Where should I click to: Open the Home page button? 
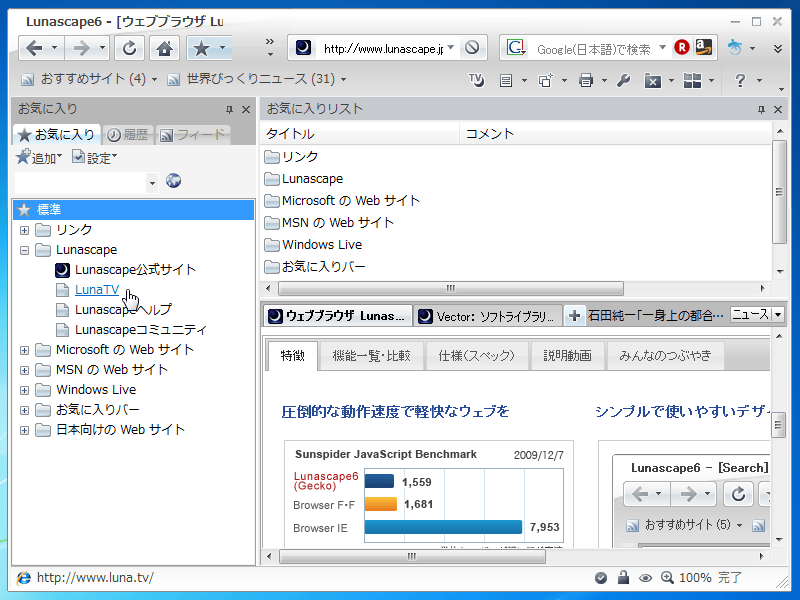[164, 48]
